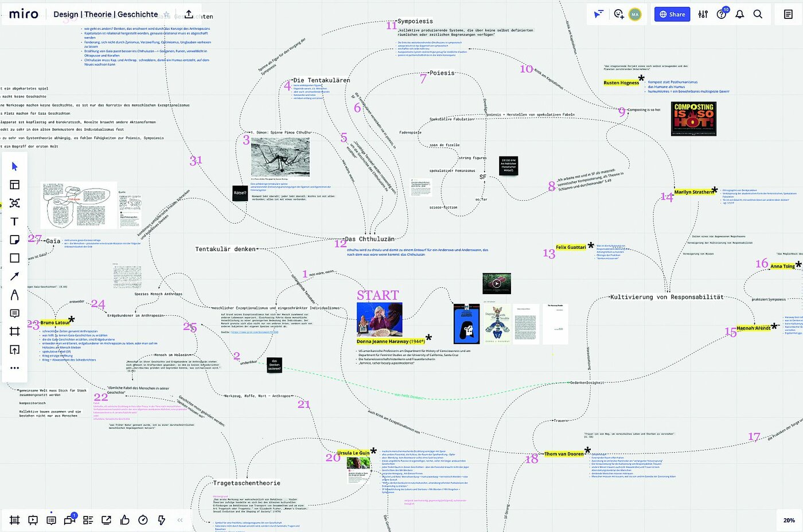The width and height of the screenshot is (803, 532).
Task: Select the black Rätsel? sticky note
Action: [240, 193]
